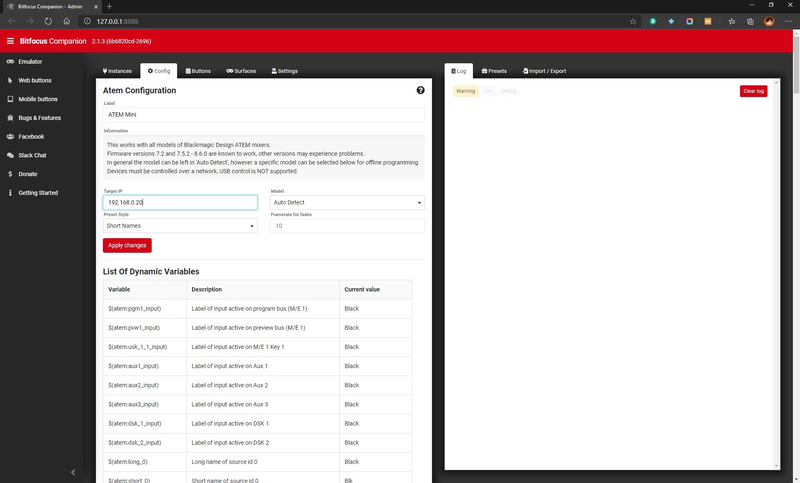Select the $(atem:usk_1_1_input) variable text
800x483 pixels.
point(137,347)
